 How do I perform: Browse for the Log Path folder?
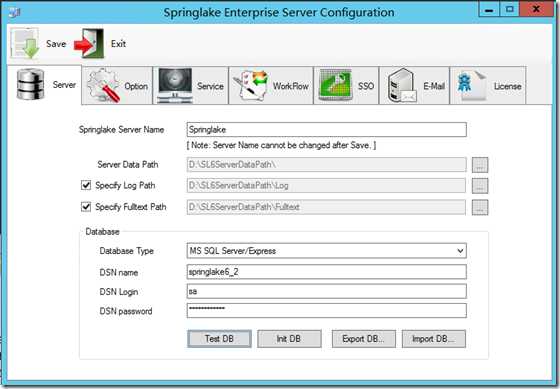[480, 186]
